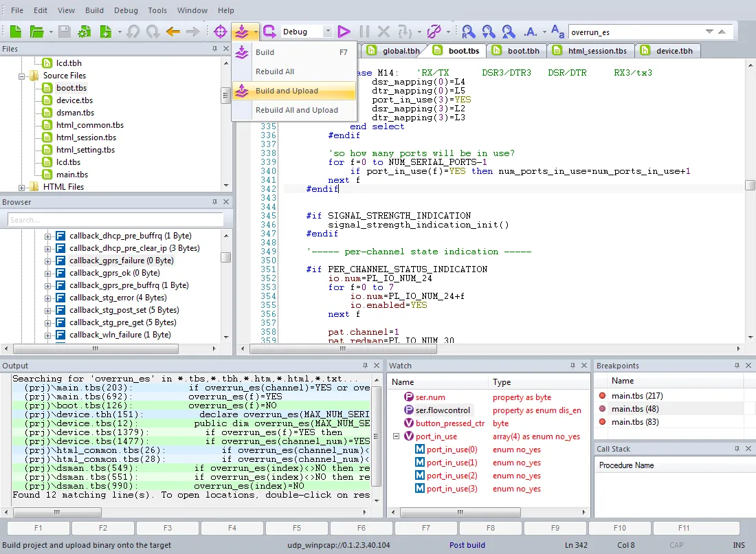Viewport: 756px width, 554px height.
Task: Click the project settings gear file icon
Action: pyautogui.click(x=85, y=32)
